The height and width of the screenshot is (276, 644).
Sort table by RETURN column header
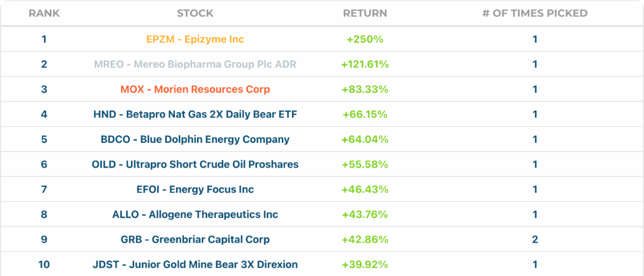pyautogui.click(x=365, y=13)
